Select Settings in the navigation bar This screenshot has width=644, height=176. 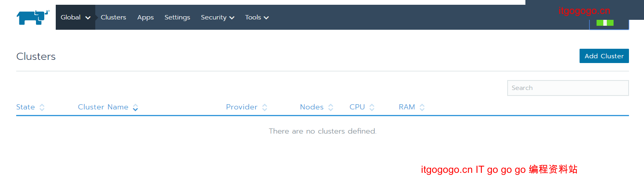[177, 17]
